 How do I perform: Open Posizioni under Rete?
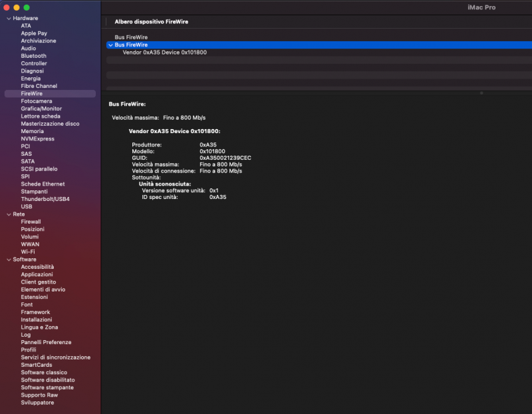[33, 229]
